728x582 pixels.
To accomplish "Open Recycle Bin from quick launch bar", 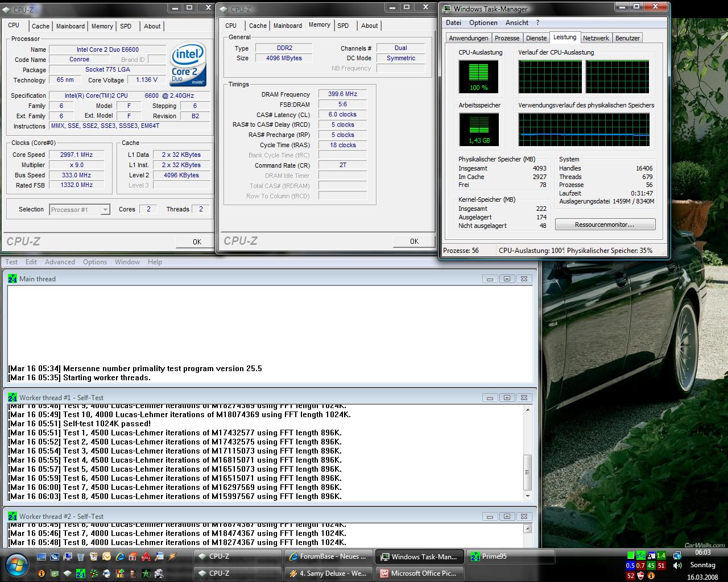I will click(81, 557).
